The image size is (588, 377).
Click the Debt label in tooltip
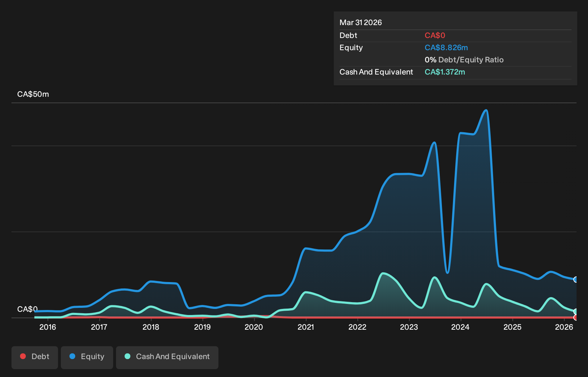click(348, 35)
